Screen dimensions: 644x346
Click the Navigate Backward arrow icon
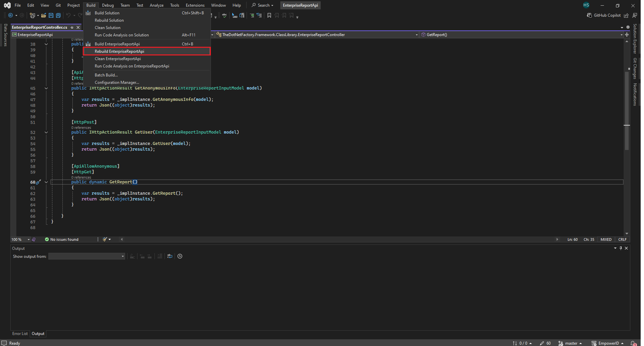[x=11, y=15]
